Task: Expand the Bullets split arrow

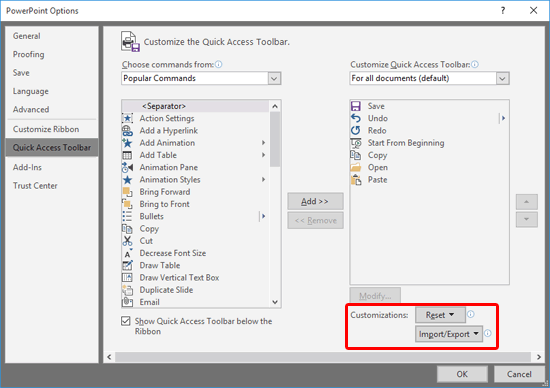Action: pyautogui.click(x=263, y=216)
